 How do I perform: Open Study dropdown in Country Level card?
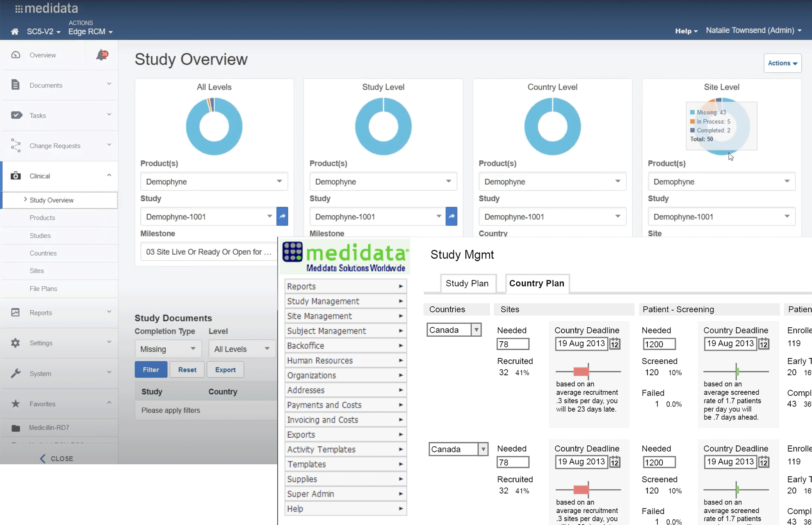click(x=552, y=217)
